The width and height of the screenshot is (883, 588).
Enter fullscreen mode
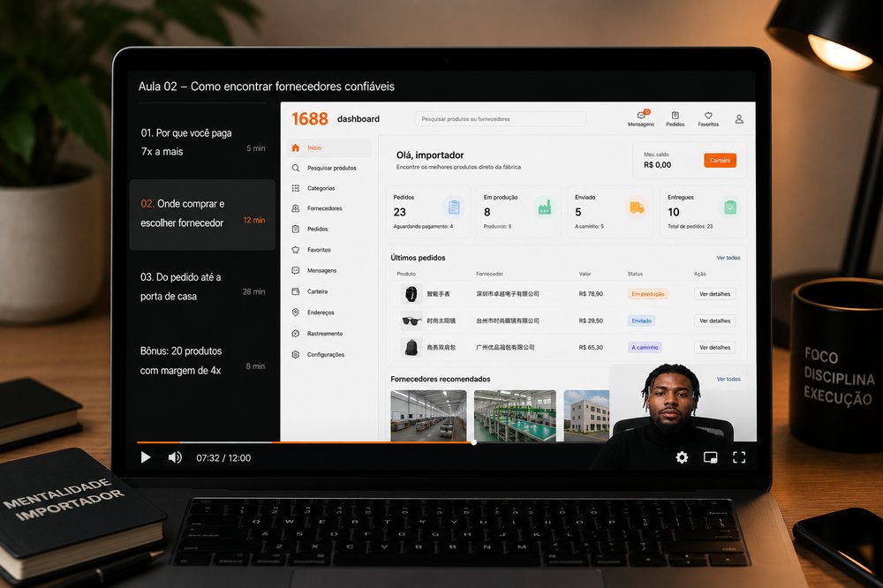click(739, 457)
